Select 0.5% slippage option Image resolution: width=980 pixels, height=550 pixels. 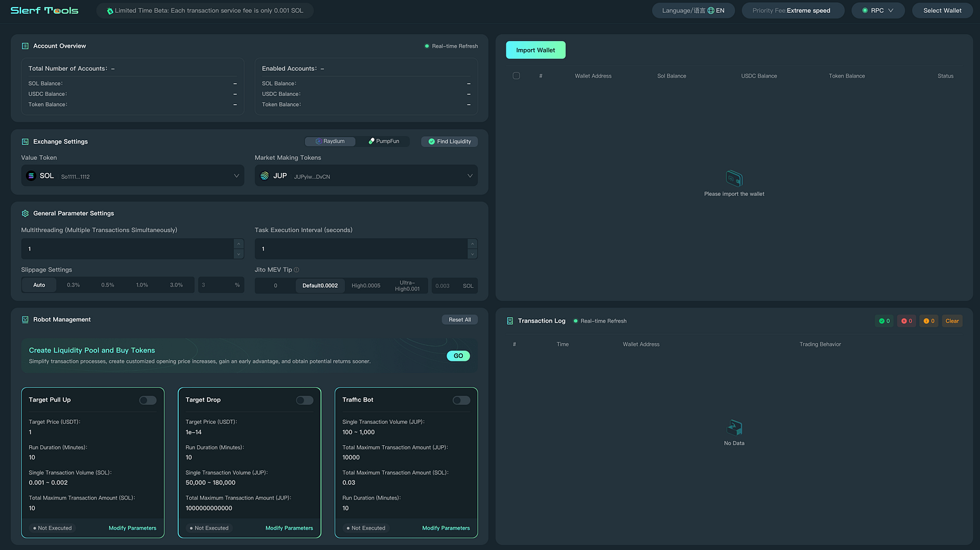click(x=108, y=285)
